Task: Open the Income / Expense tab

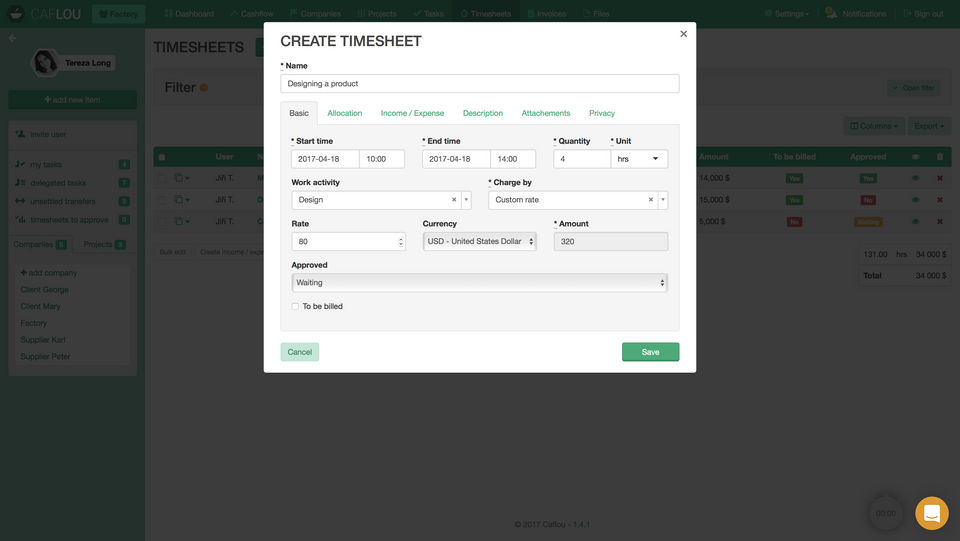Action: (x=412, y=113)
